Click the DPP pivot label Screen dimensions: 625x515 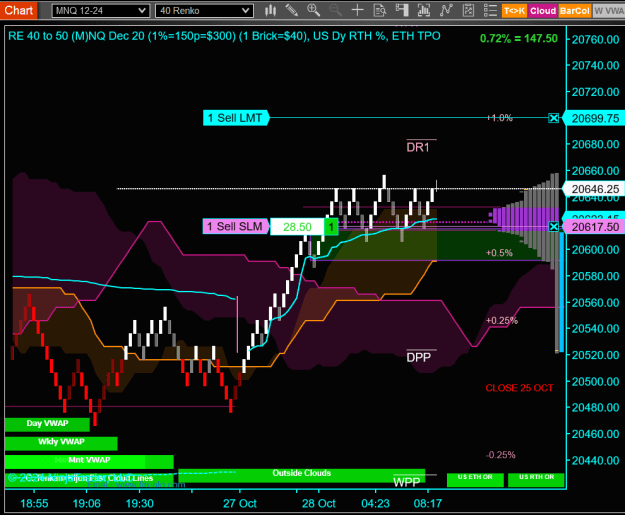(x=419, y=357)
